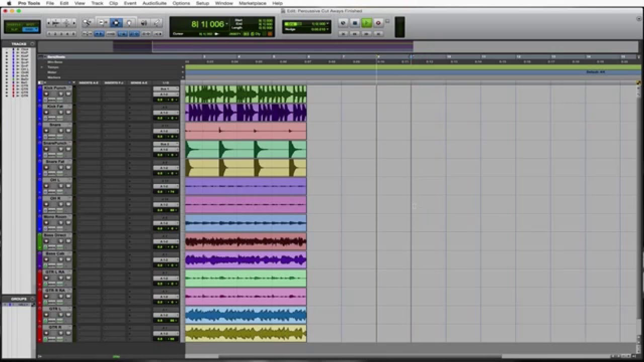Solo the Bass Direct track
Viewport: 644px width, 362px height.
click(61, 241)
